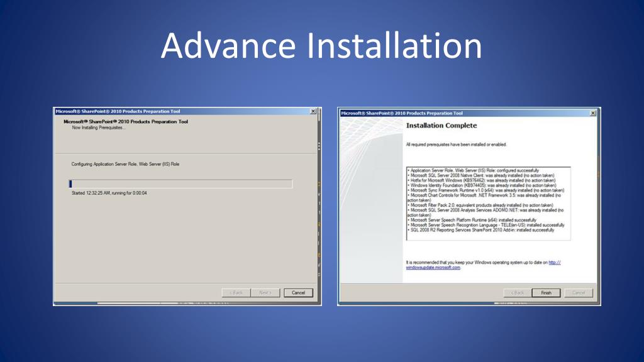
Task: Select 'Now Installing Prerequisites...' subtitle
Action: [x=99, y=128]
